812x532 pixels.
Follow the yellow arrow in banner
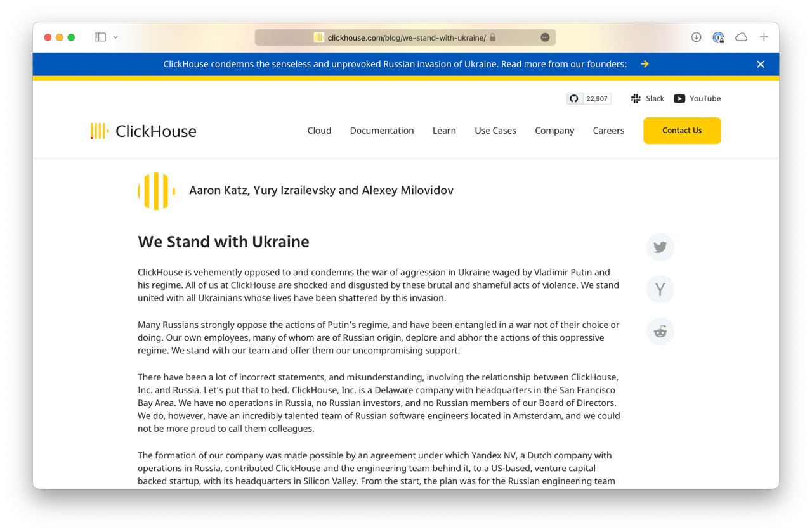tap(645, 64)
